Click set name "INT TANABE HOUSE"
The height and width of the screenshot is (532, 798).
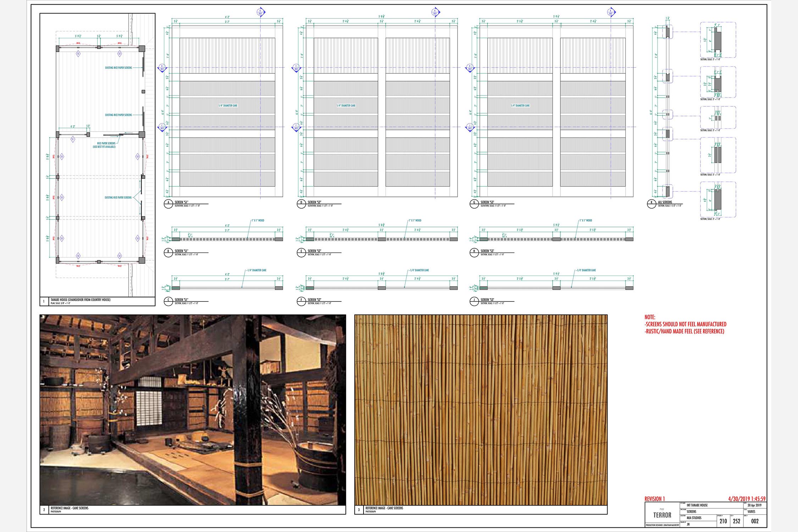pyautogui.click(x=697, y=505)
